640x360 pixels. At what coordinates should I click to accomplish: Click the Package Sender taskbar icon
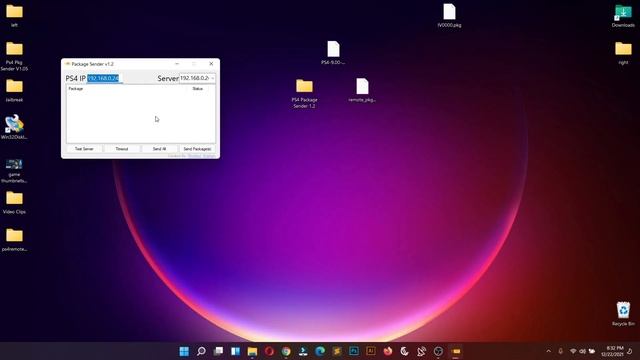456,351
